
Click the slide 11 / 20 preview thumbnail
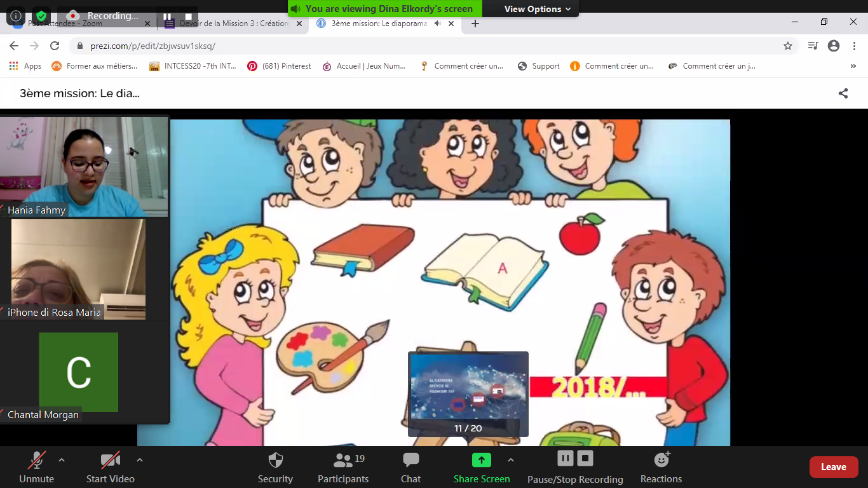pyautogui.click(x=468, y=388)
